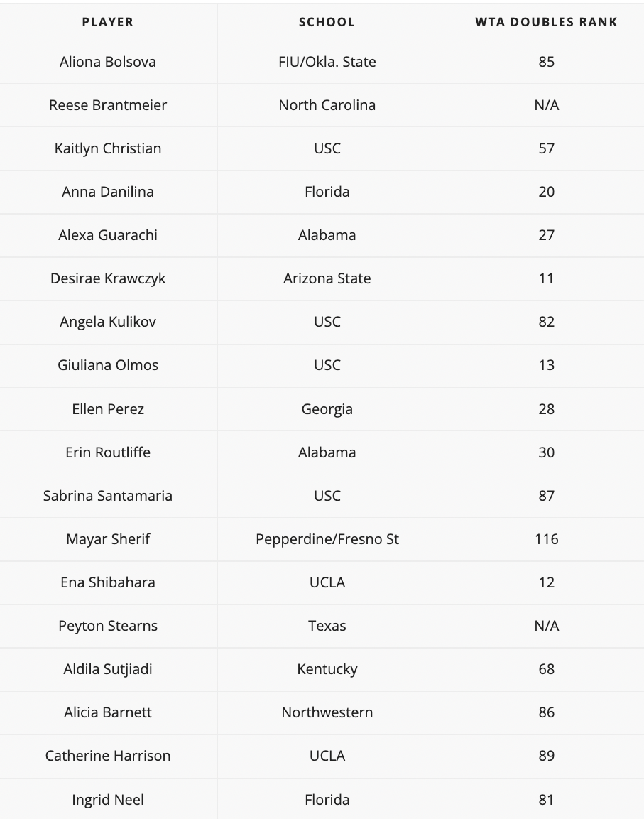Image resolution: width=644 pixels, height=819 pixels.
Task: Click Peyton Stearns name cell
Action: [108, 626]
